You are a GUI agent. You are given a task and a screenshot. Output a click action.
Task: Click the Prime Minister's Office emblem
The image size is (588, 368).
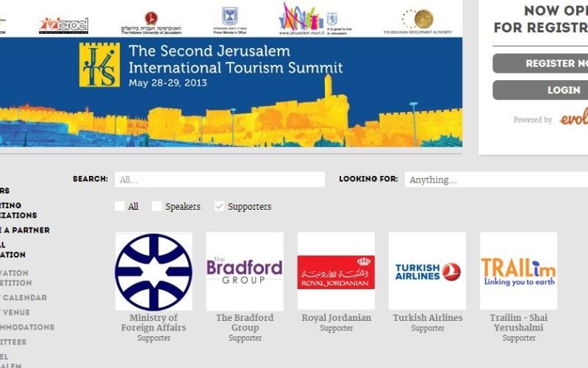[x=230, y=20]
